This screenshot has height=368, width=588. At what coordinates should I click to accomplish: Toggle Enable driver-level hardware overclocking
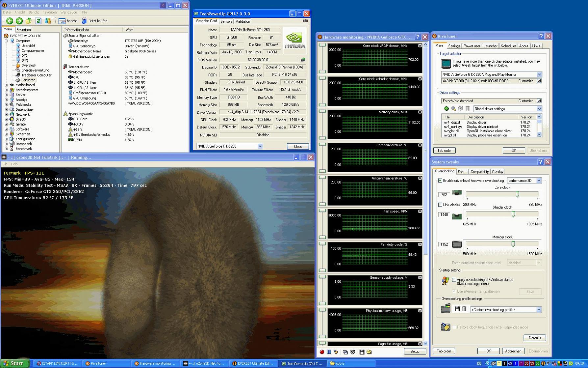pyautogui.click(x=440, y=181)
